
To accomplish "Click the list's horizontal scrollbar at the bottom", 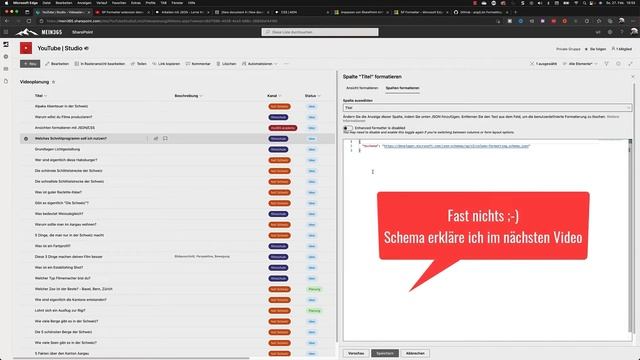I will pyautogui.click(x=131, y=358).
